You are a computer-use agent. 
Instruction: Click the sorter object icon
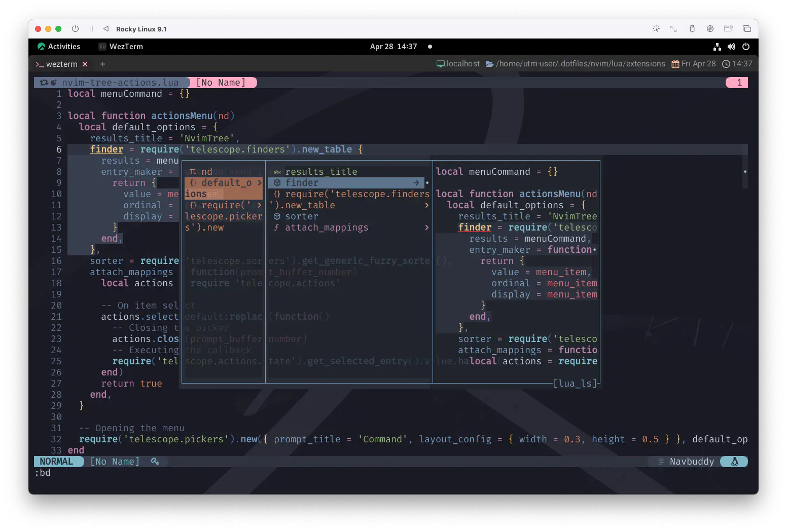pos(277,216)
